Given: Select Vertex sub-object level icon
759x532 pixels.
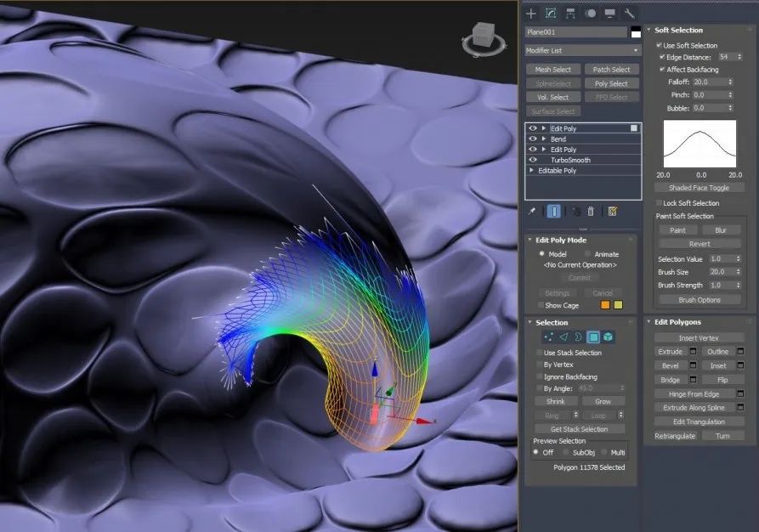Looking at the screenshot, I should point(548,337).
